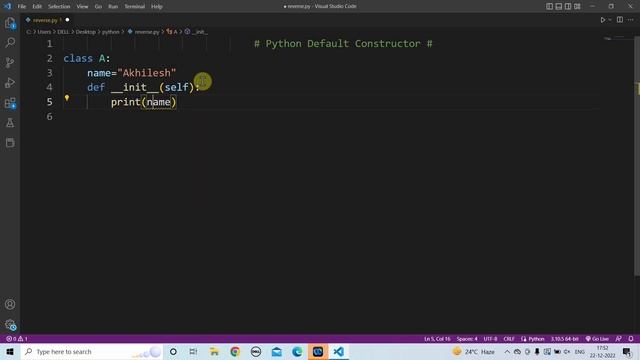Click the Users breadcrumb segment

coord(44,32)
